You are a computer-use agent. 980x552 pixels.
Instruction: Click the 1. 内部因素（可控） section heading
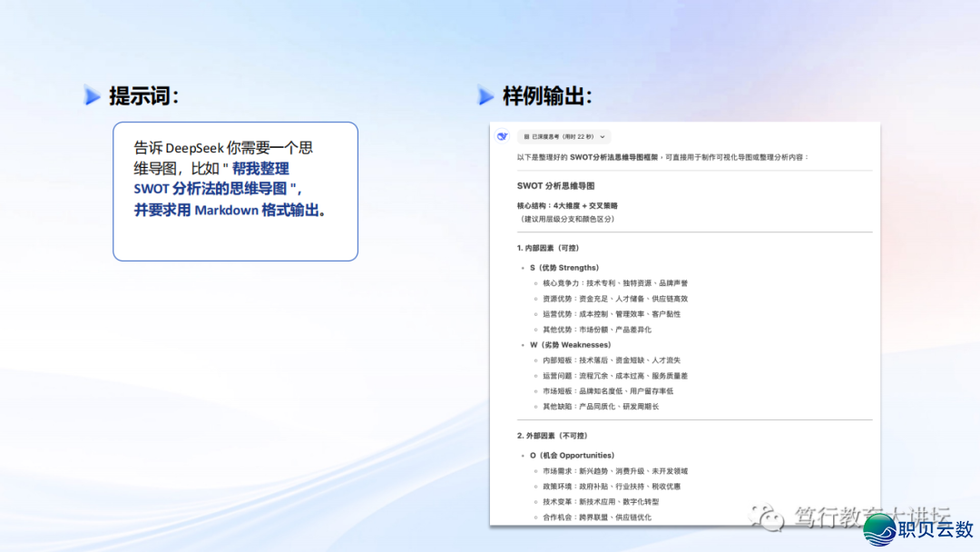(x=548, y=248)
